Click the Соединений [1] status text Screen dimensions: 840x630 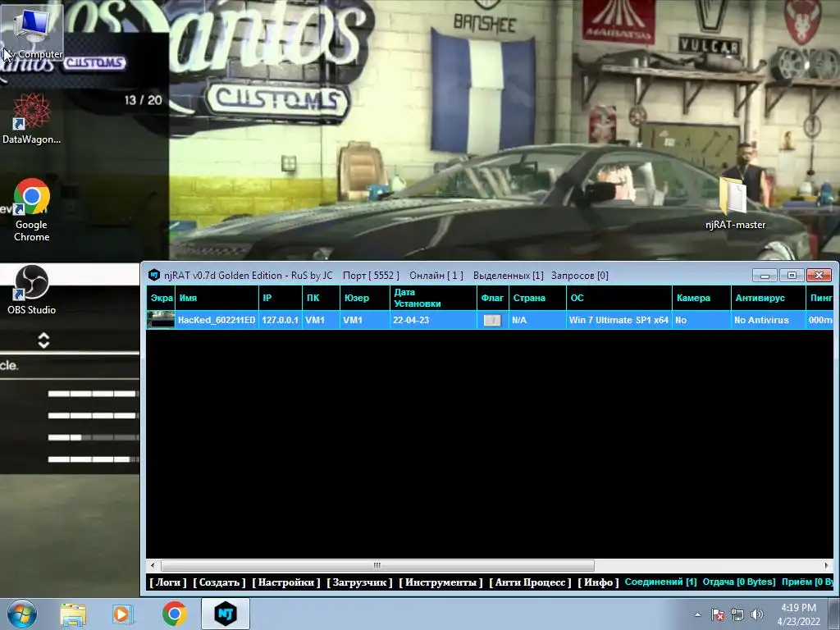click(660, 582)
